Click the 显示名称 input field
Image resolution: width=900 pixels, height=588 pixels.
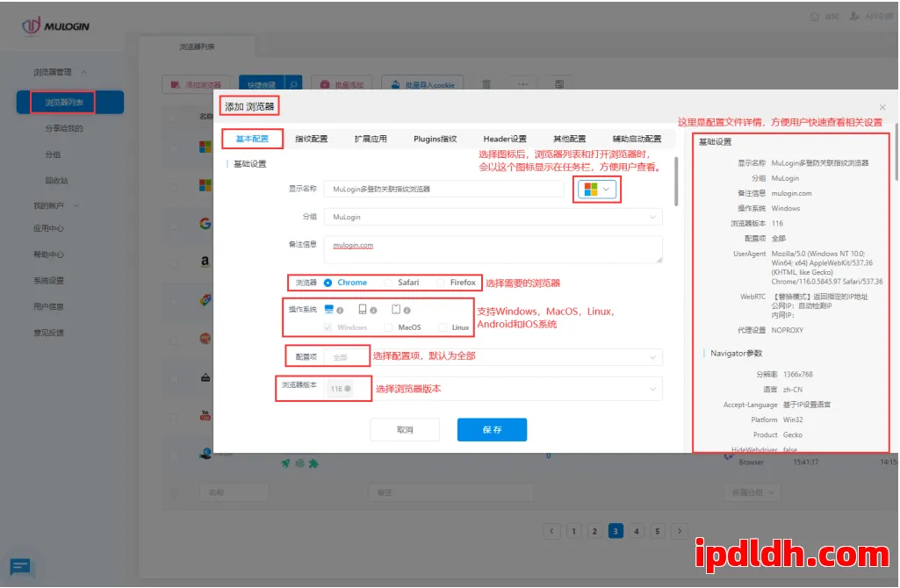(443, 189)
